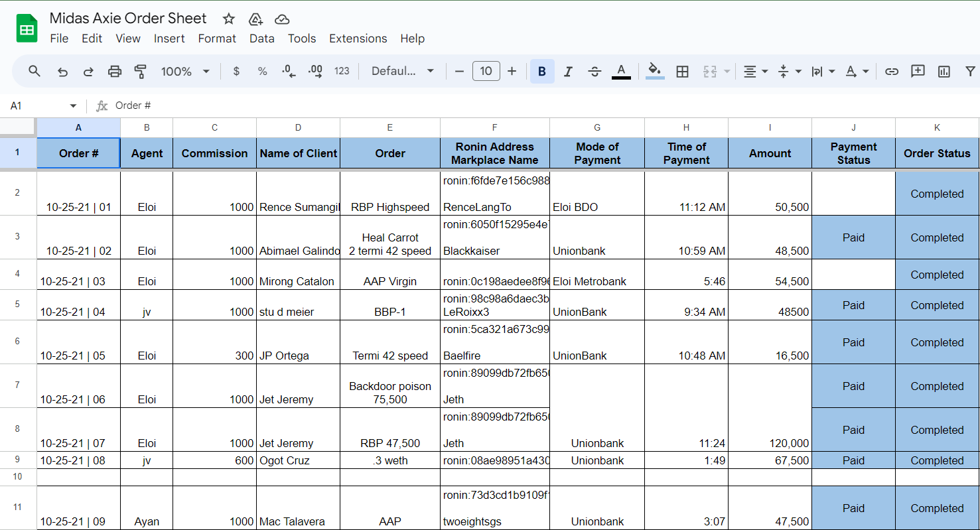This screenshot has width=980, height=530.
Task: Open the Tools menu
Action: point(302,38)
